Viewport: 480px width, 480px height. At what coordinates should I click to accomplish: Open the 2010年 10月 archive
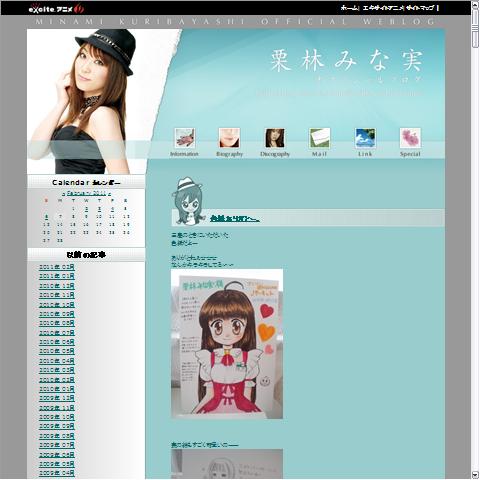click(57, 305)
